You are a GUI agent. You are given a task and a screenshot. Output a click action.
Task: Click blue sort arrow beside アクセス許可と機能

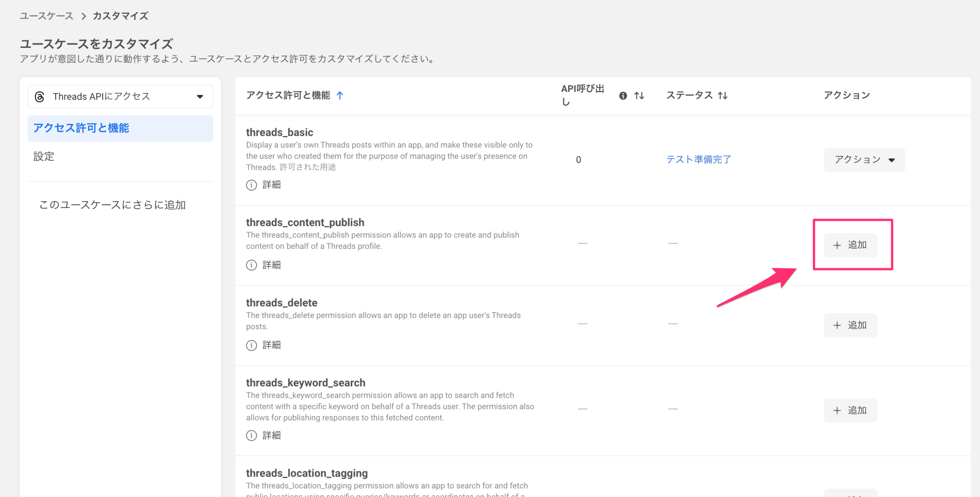340,95
